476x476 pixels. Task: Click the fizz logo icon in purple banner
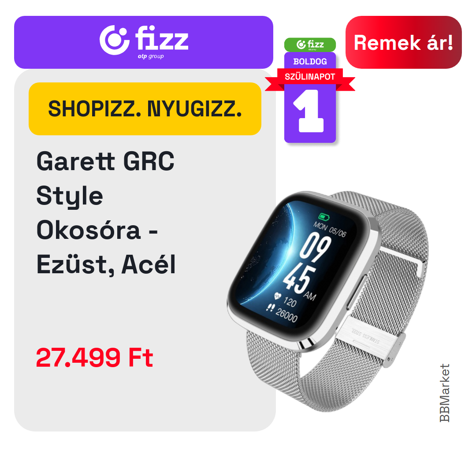tap(115, 41)
